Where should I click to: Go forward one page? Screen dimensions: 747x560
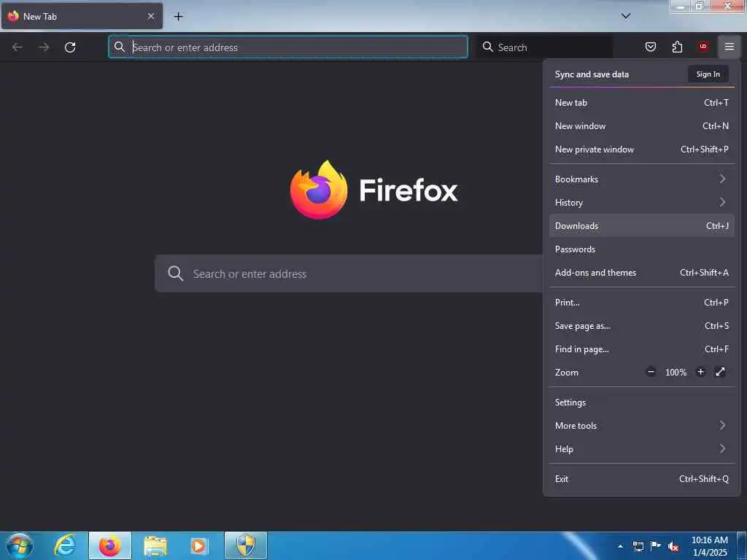[44, 47]
